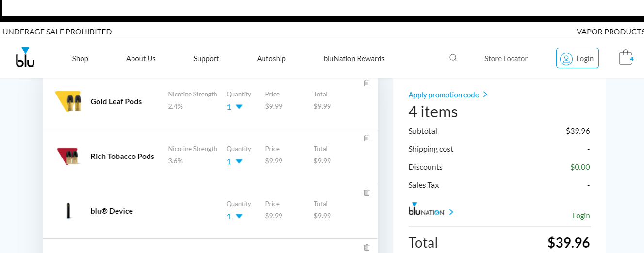Open the search magnifier icon
The image size is (644, 253).
point(453,58)
